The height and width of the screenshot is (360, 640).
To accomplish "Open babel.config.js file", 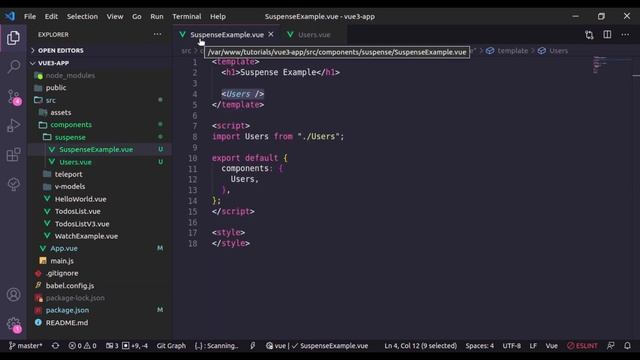I will pos(100,286).
